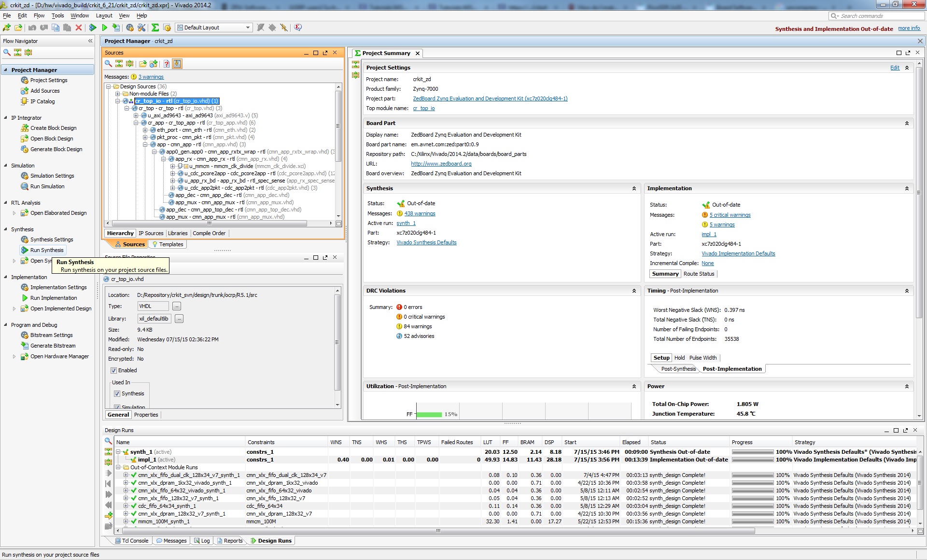927x560 pixels.
Task: Click the red Delete X toolbar icon
Action: click(x=79, y=28)
